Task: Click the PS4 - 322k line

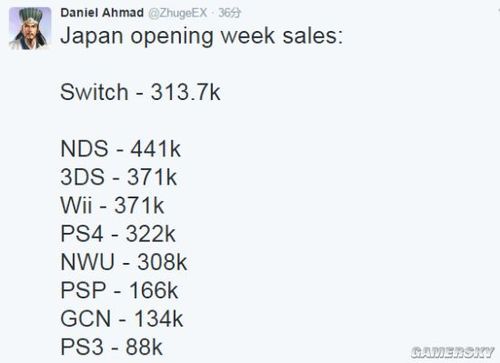Action: tap(118, 234)
